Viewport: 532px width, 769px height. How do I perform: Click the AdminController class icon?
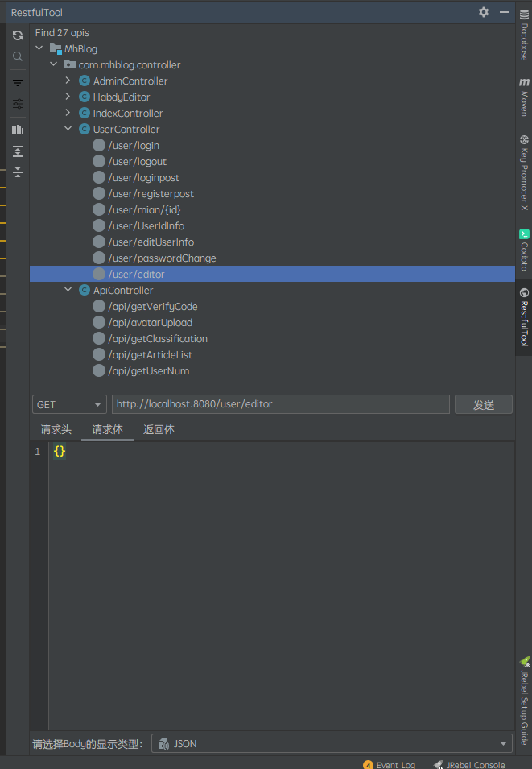85,81
